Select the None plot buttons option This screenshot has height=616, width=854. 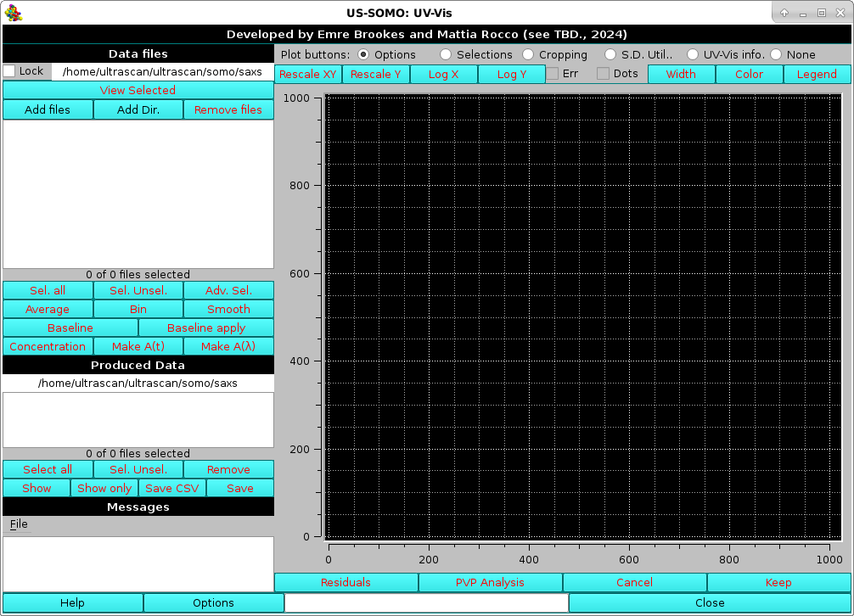point(778,54)
